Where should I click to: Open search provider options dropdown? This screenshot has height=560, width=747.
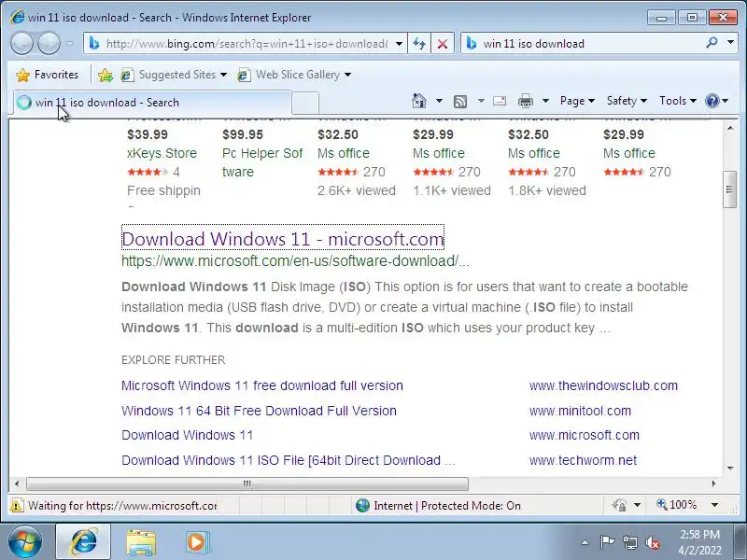pyautogui.click(x=730, y=42)
